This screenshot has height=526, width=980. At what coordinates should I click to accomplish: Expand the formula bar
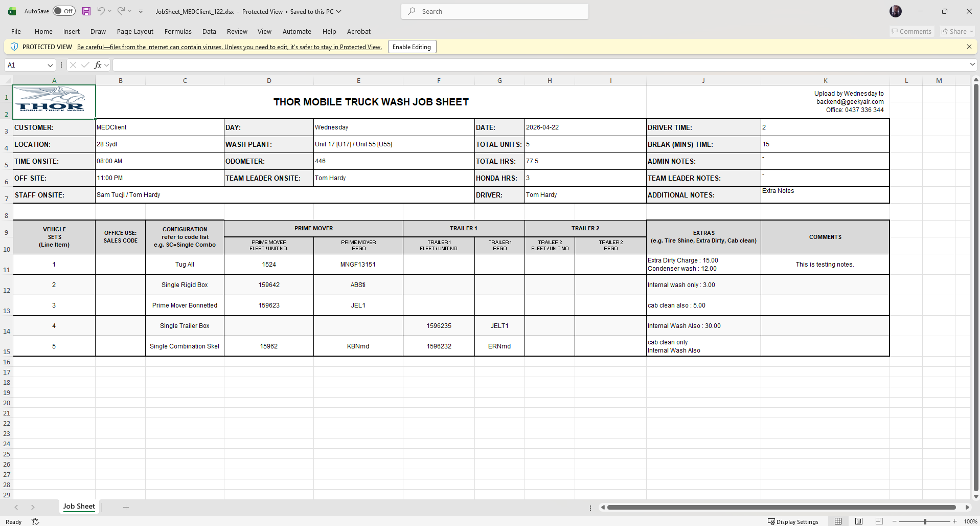[972, 64]
